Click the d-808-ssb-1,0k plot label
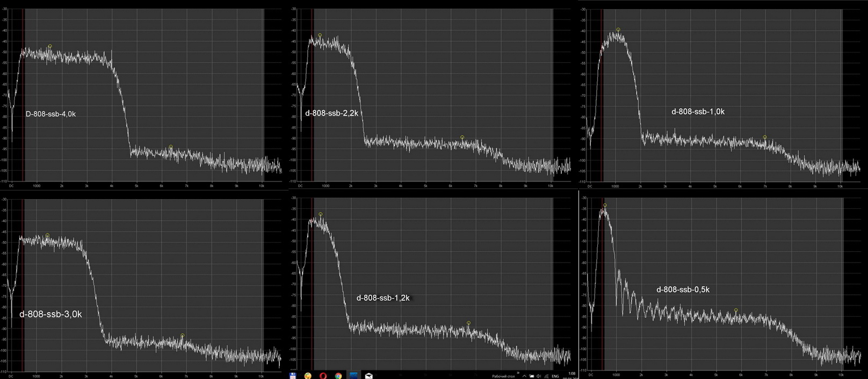 tap(698, 112)
